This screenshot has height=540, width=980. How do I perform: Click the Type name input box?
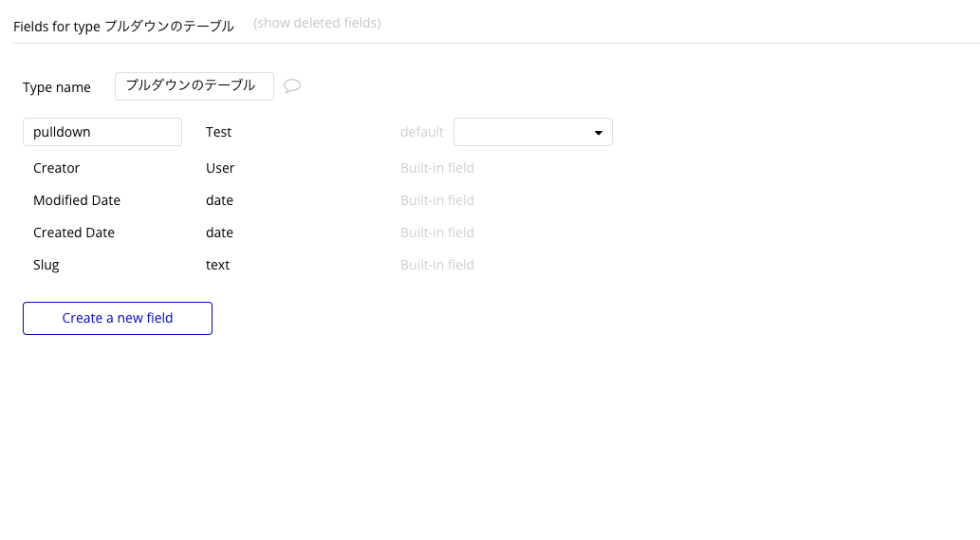pyautogui.click(x=194, y=86)
